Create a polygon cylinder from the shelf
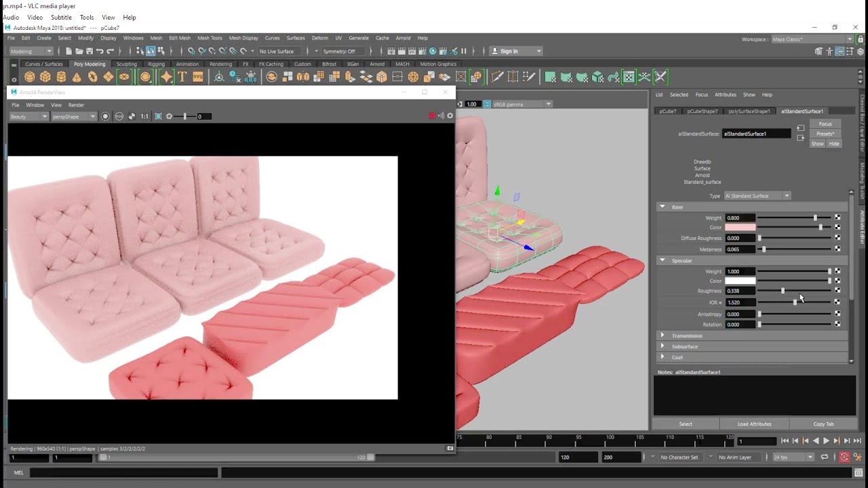This screenshot has width=868, height=488. click(x=61, y=77)
